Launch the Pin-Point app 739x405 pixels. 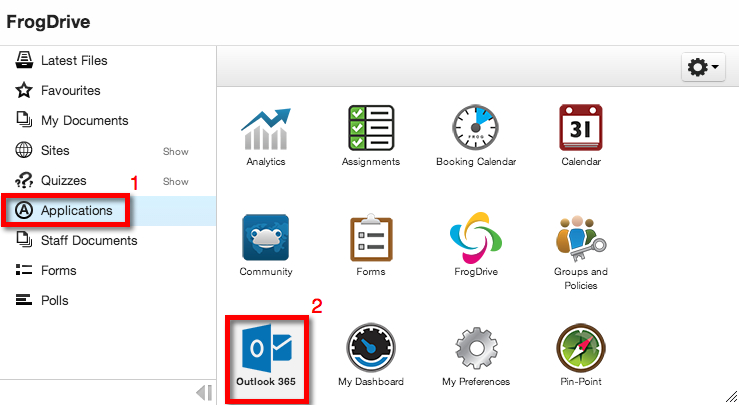581,355
